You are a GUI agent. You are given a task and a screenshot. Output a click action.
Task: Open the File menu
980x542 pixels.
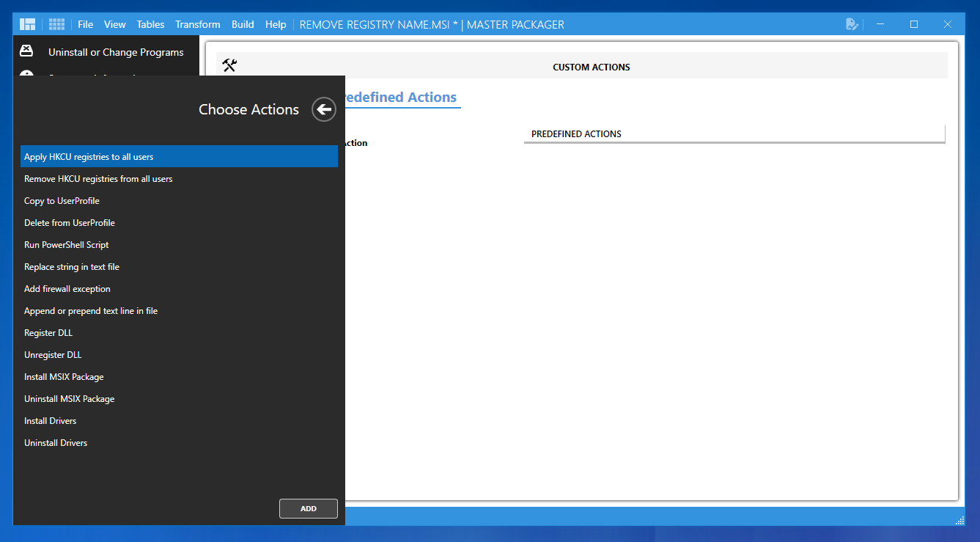86,24
